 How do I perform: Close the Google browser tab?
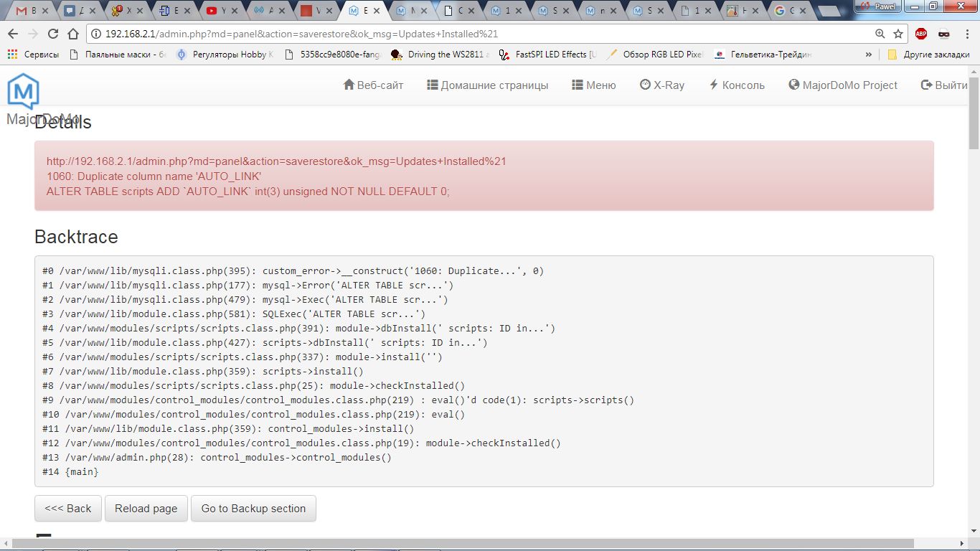pyautogui.click(x=802, y=11)
